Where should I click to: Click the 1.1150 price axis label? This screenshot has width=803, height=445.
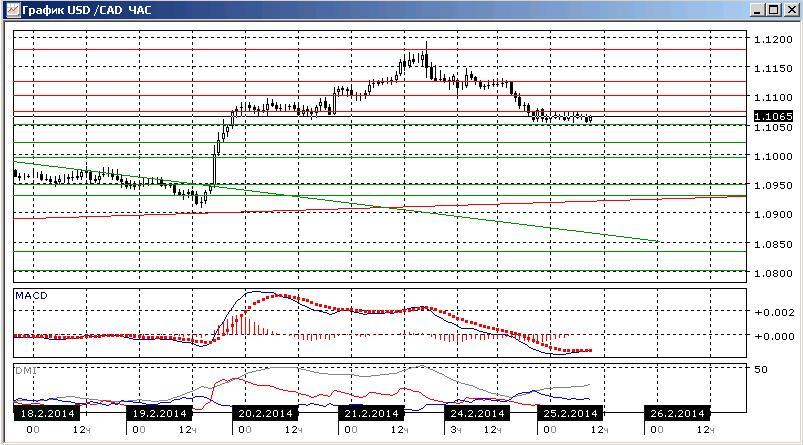(x=773, y=68)
